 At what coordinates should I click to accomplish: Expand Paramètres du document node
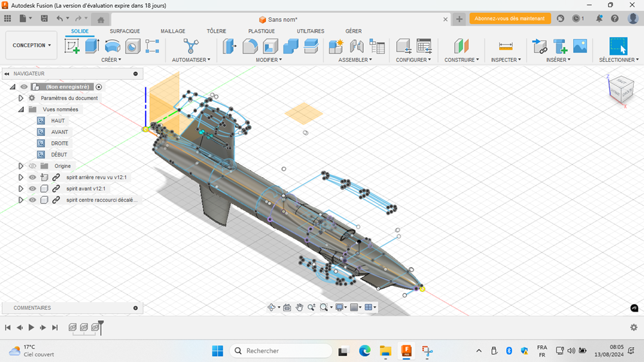[21, 99]
